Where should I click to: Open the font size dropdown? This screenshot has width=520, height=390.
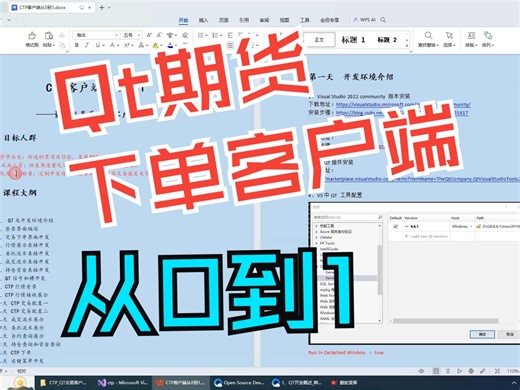(139, 35)
